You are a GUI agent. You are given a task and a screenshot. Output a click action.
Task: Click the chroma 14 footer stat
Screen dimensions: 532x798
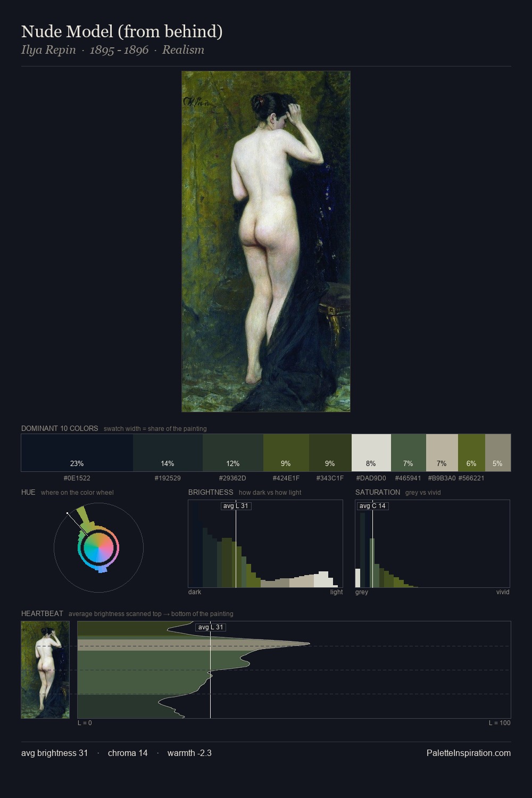coord(128,753)
